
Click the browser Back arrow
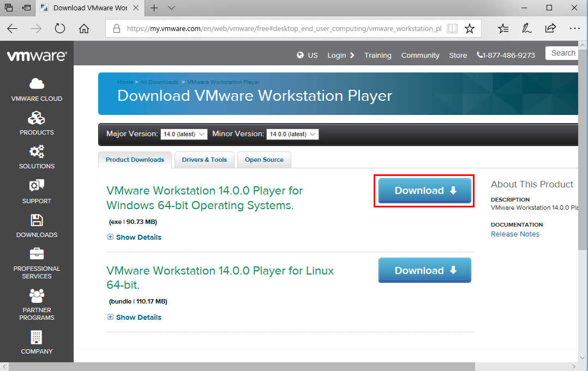(x=13, y=28)
